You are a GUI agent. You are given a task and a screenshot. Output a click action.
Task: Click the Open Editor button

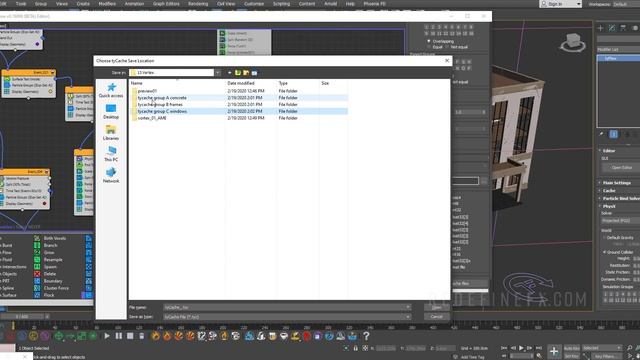[621, 167]
